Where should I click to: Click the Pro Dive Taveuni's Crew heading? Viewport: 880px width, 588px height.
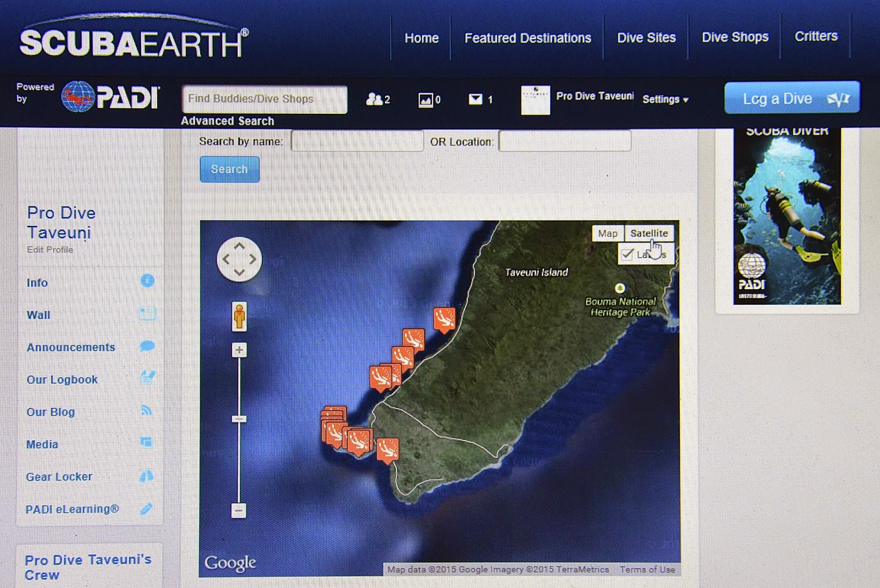coord(88,567)
